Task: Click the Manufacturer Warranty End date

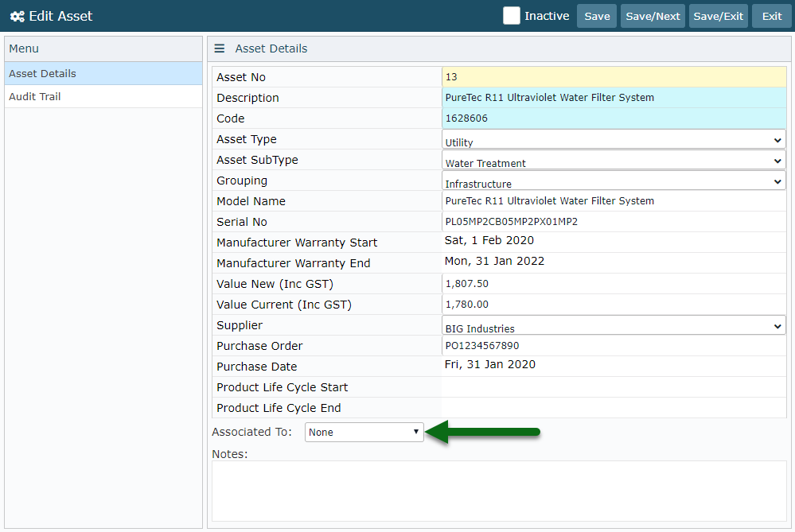Action: click(x=494, y=262)
